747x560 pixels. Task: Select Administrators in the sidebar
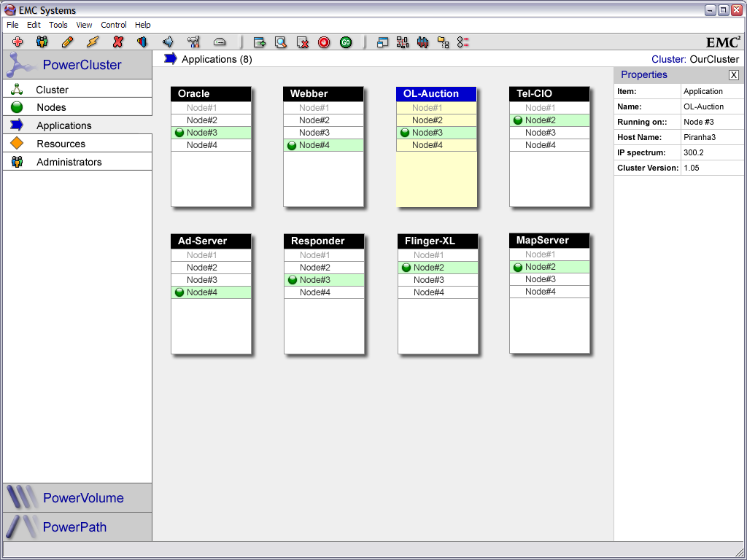tap(77, 161)
